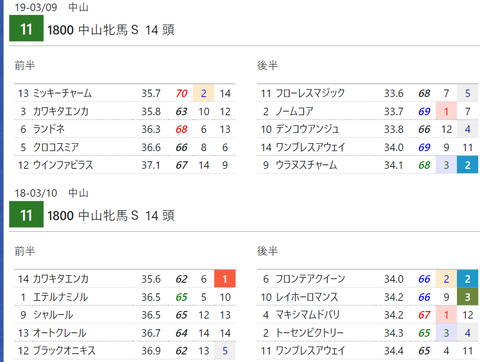Screen dimensions: 480x362
Task: Select マキシマムドパリ row
Action: click(x=368, y=315)
